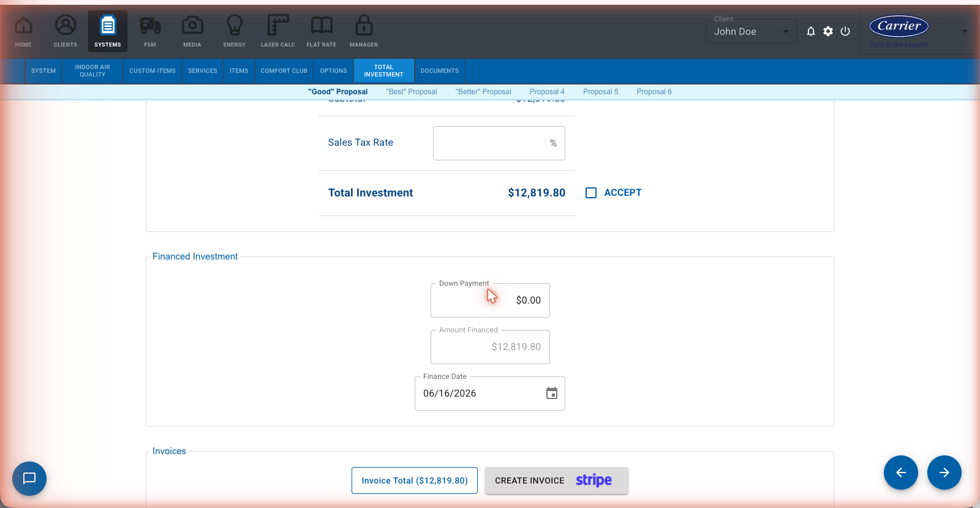Click the Invoices section heading

tap(169, 451)
